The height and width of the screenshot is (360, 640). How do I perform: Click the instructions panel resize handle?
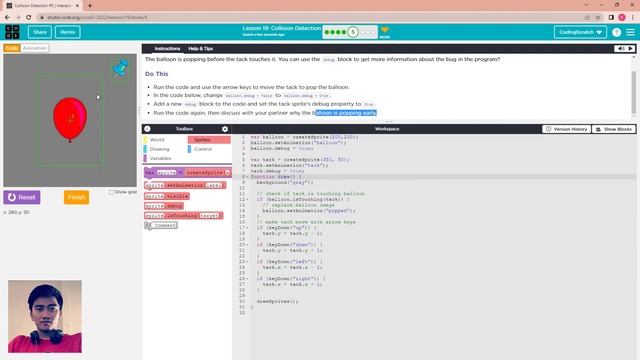[389, 121]
